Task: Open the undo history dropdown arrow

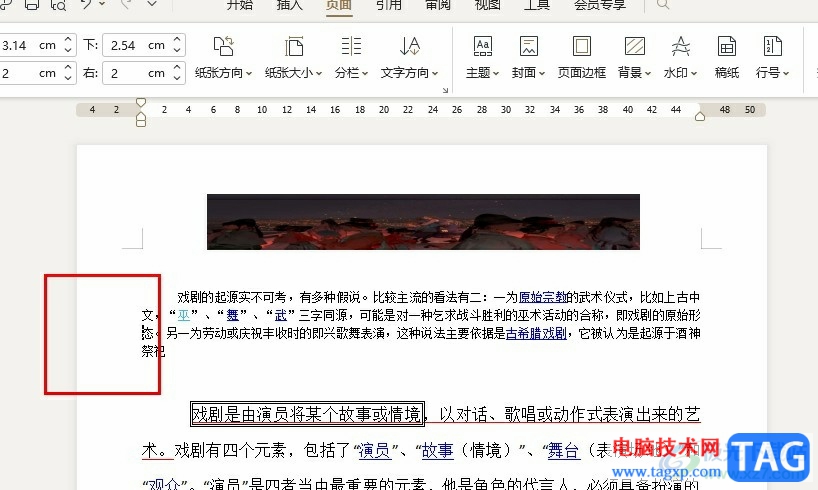Action: [102, 4]
